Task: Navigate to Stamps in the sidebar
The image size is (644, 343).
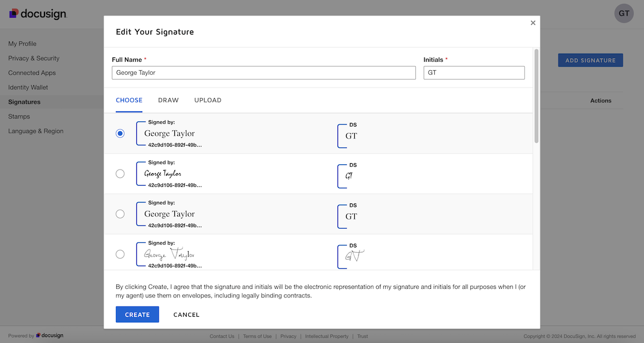Action: [x=19, y=116]
